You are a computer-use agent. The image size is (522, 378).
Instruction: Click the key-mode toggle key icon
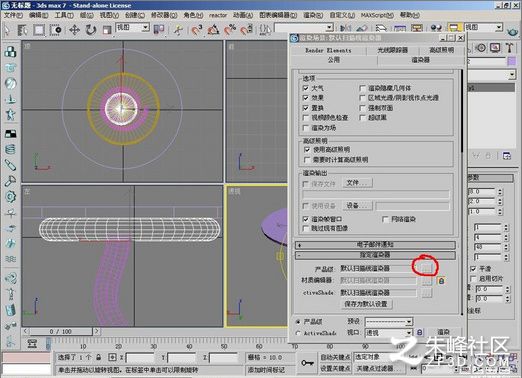[x=307, y=363]
